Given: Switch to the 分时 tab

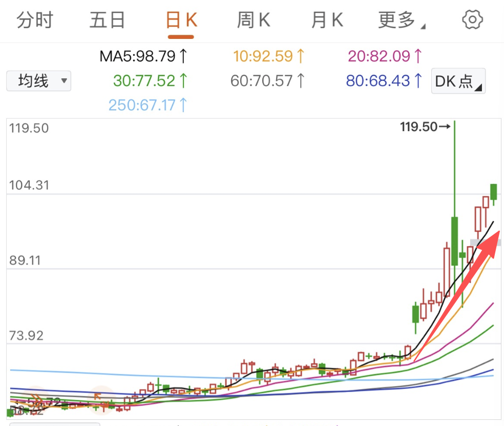Looking at the screenshot, I should pos(35,20).
